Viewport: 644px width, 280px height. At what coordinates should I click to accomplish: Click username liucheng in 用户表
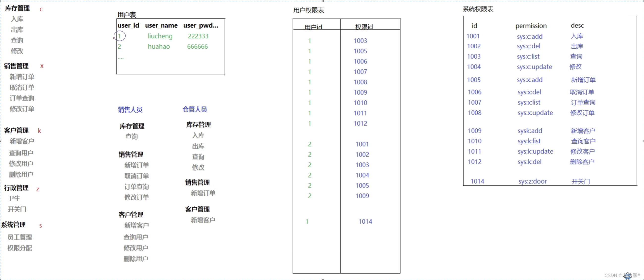coord(160,36)
